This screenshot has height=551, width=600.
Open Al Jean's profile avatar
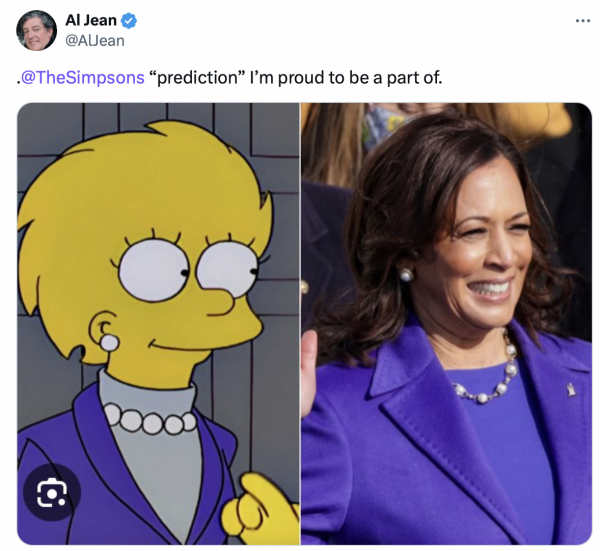pos(36,30)
